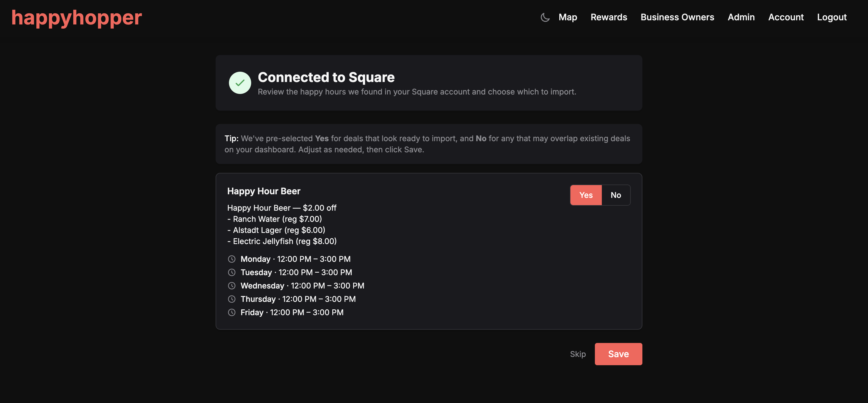Click the clock icon beside Tuesday

click(x=231, y=272)
